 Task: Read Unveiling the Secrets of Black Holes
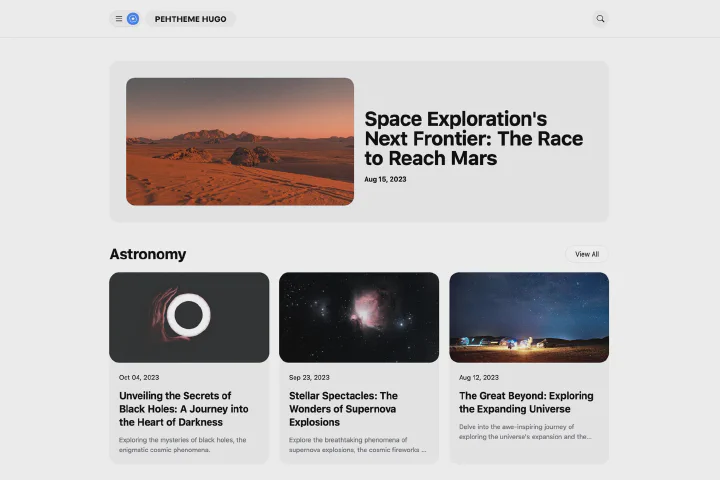coord(184,409)
